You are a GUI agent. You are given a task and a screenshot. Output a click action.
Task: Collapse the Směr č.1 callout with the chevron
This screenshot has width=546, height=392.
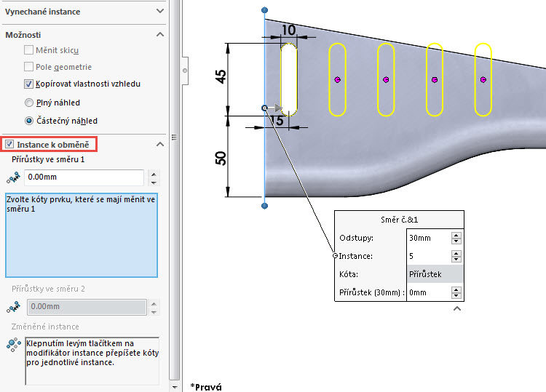(457, 308)
